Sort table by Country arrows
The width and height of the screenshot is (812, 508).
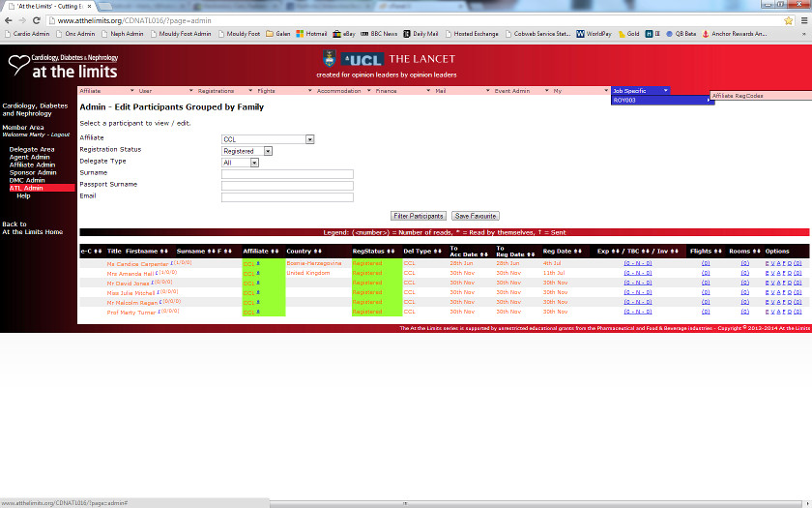(317, 252)
